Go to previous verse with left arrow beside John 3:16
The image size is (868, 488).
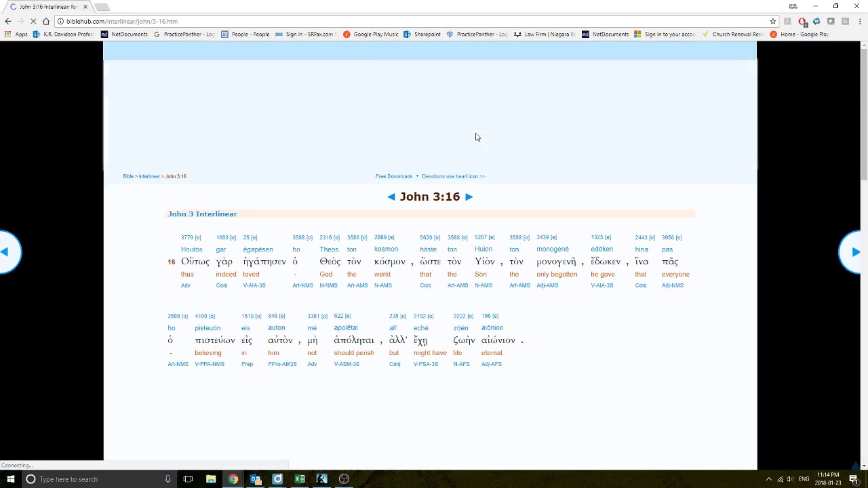[391, 197]
